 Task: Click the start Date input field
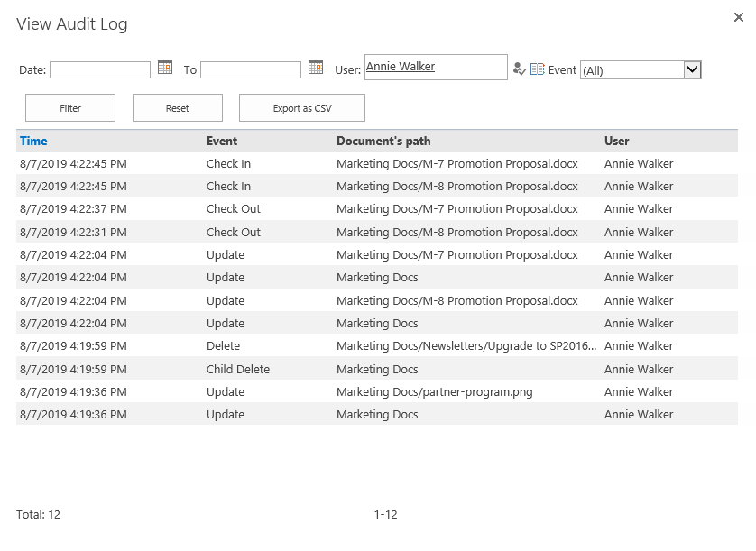pos(100,70)
